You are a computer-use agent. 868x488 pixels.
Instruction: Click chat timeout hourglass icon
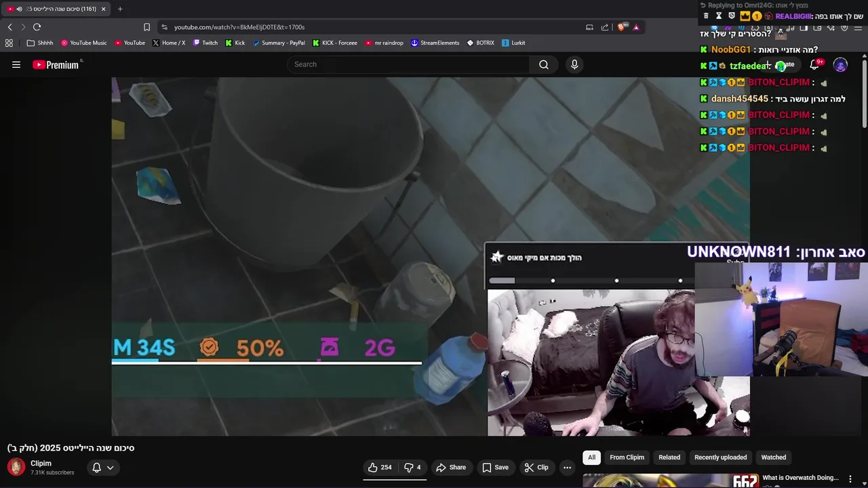(719, 16)
